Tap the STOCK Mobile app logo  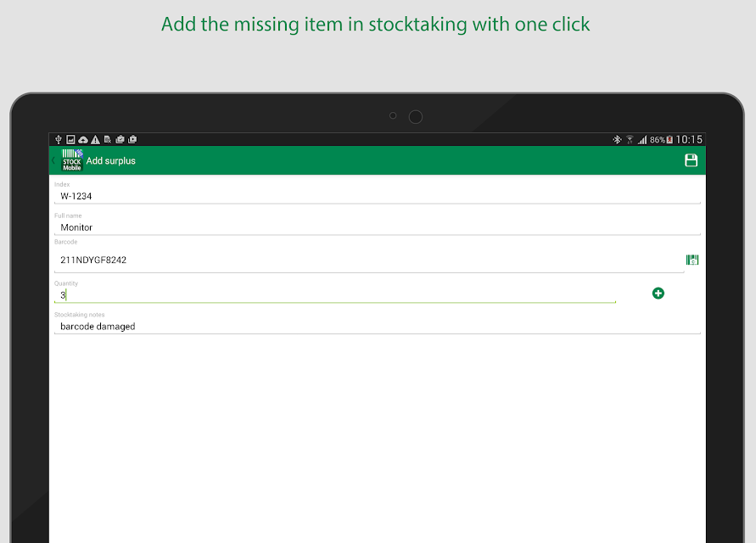(x=72, y=160)
